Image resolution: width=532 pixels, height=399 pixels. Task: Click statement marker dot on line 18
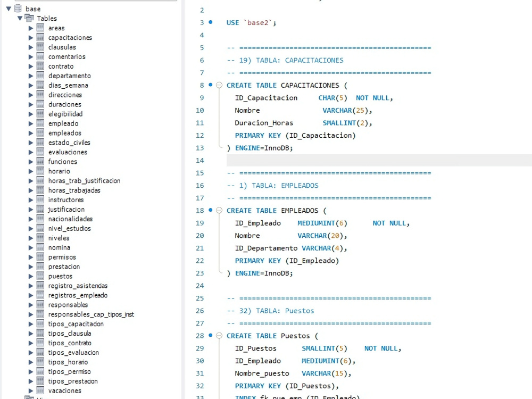[x=210, y=210]
